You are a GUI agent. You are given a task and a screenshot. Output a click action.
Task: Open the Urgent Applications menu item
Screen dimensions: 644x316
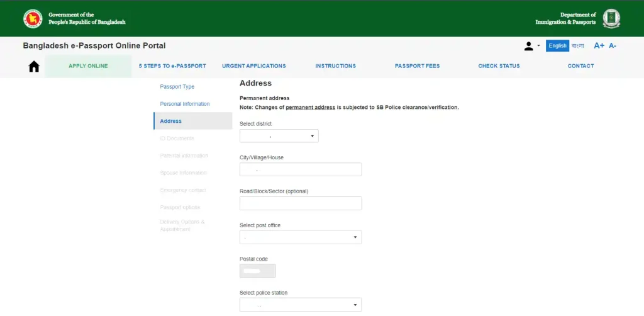pos(253,66)
